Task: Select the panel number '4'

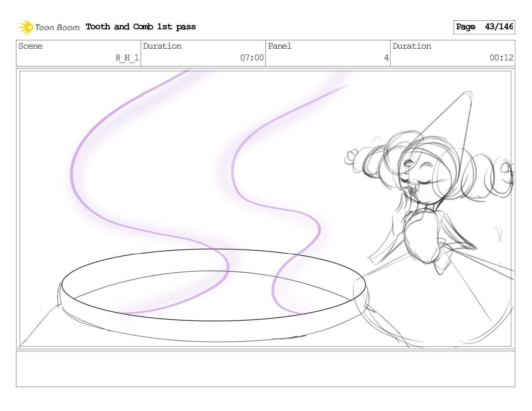Action: coord(386,58)
